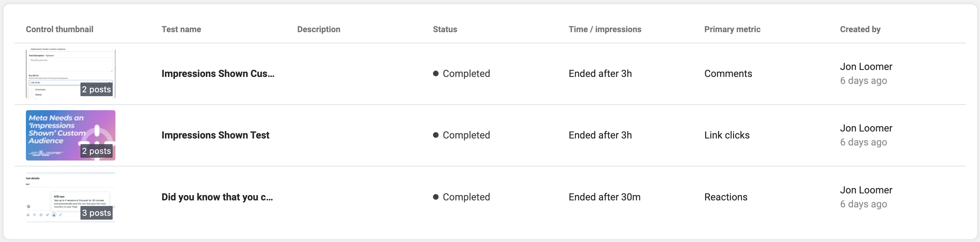Click the Completed status dot in first row
980x242 pixels.
tap(435, 73)
